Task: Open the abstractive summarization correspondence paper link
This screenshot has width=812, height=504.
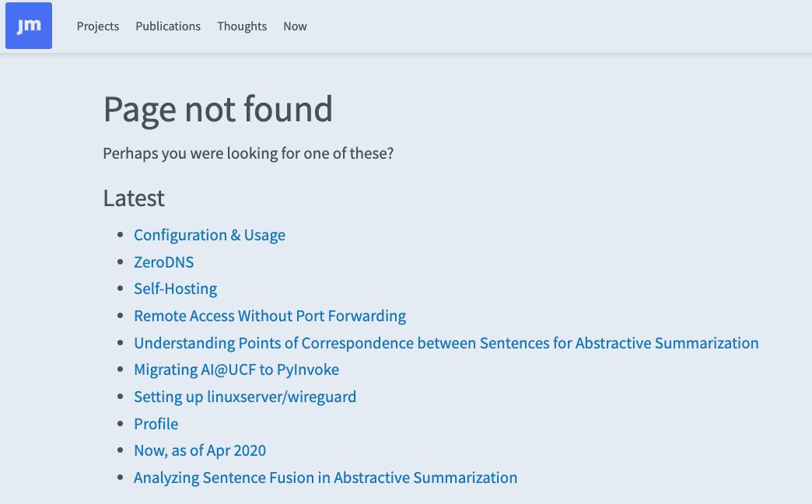Action: [x=446, y=343]
